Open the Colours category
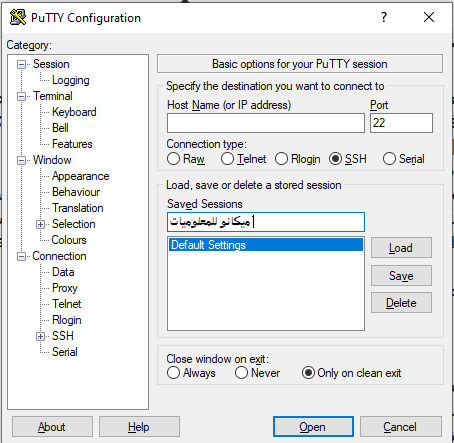The height and width of the screenshot is (443, 454). (69, 240)
